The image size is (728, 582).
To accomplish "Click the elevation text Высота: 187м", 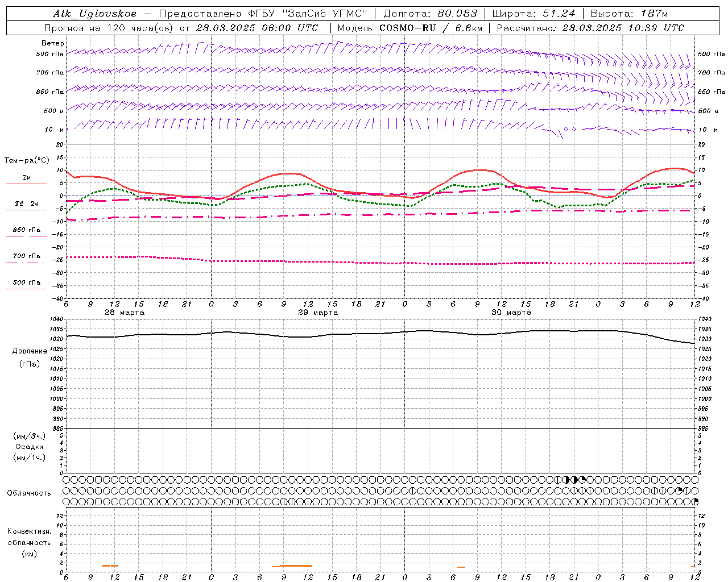I will click(x=629, y=14).
